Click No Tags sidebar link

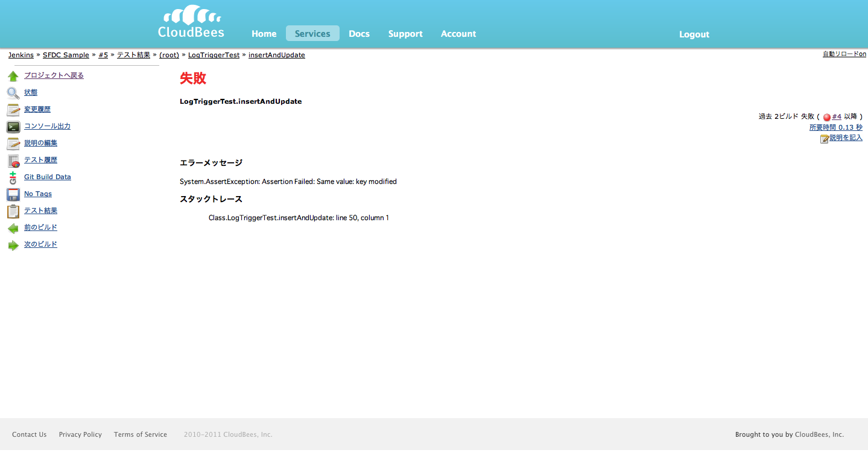38,194
